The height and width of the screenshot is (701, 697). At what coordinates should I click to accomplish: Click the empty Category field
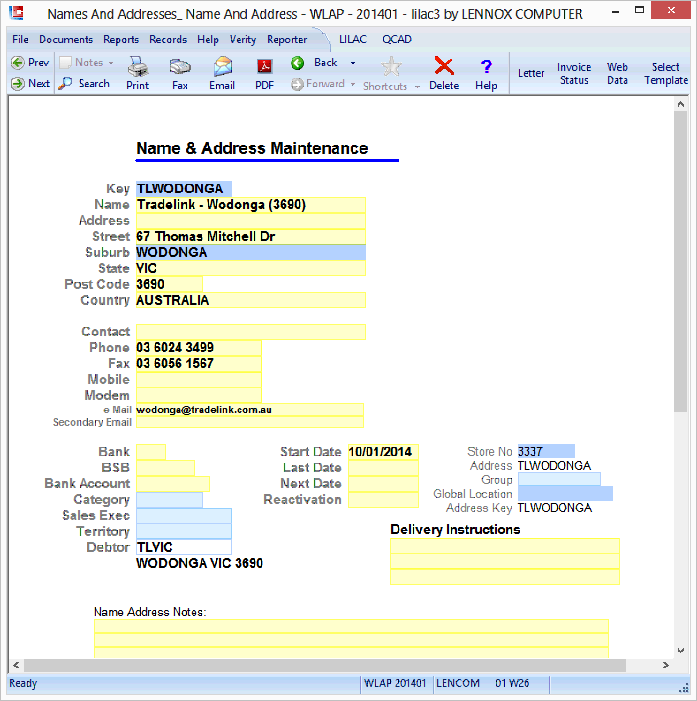coord(169,500)
